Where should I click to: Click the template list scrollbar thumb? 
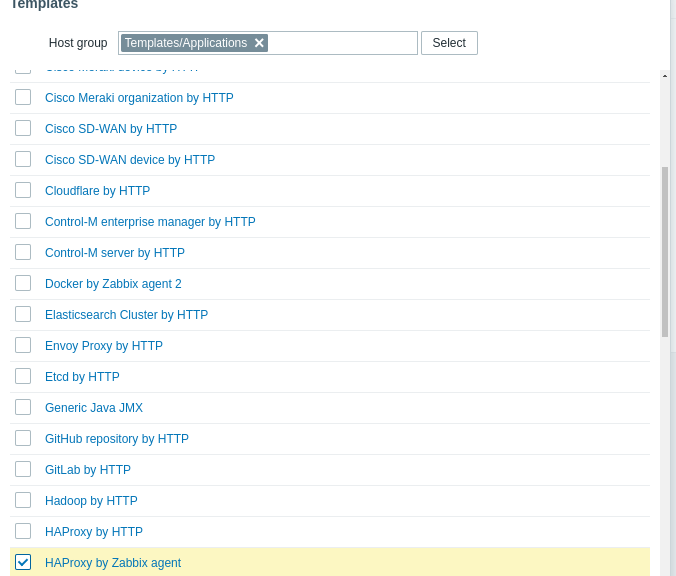tap(665, 252)
